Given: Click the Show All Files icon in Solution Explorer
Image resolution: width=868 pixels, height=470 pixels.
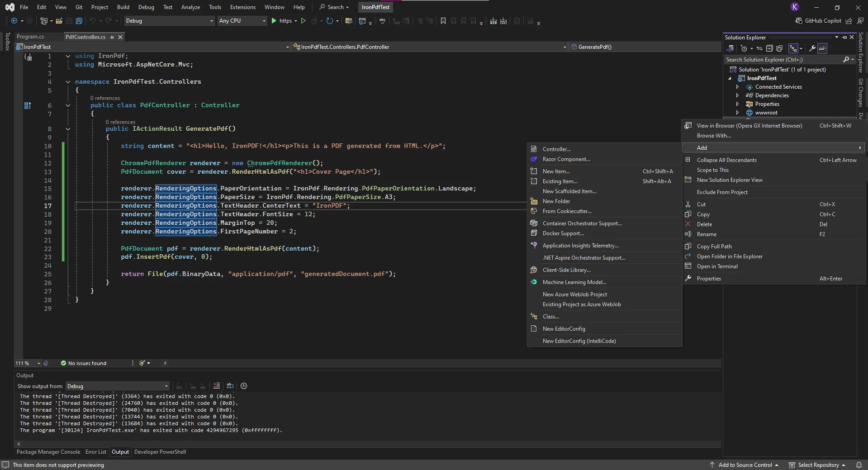Looking at the screenshot, I should click(x=779, y=48).
